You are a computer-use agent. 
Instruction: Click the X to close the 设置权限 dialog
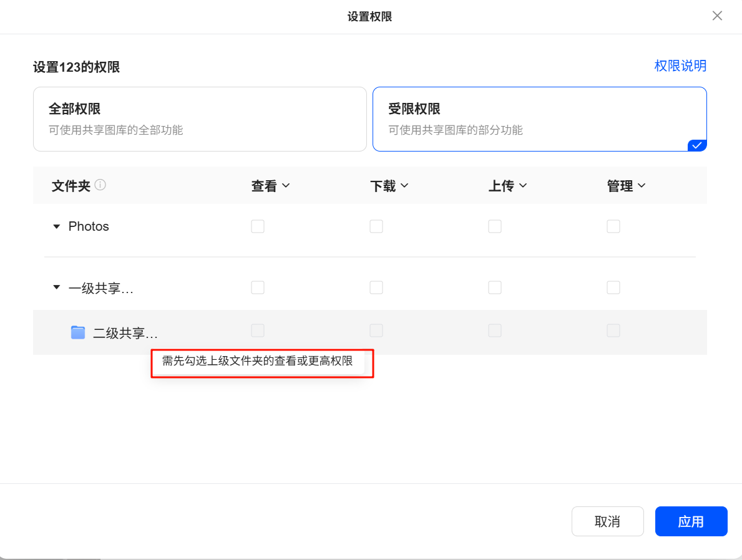point(717,16)
